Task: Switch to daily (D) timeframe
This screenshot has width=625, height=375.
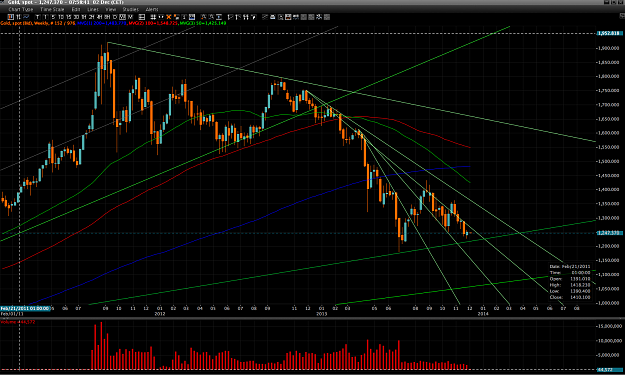Action: tap(115, 17)
